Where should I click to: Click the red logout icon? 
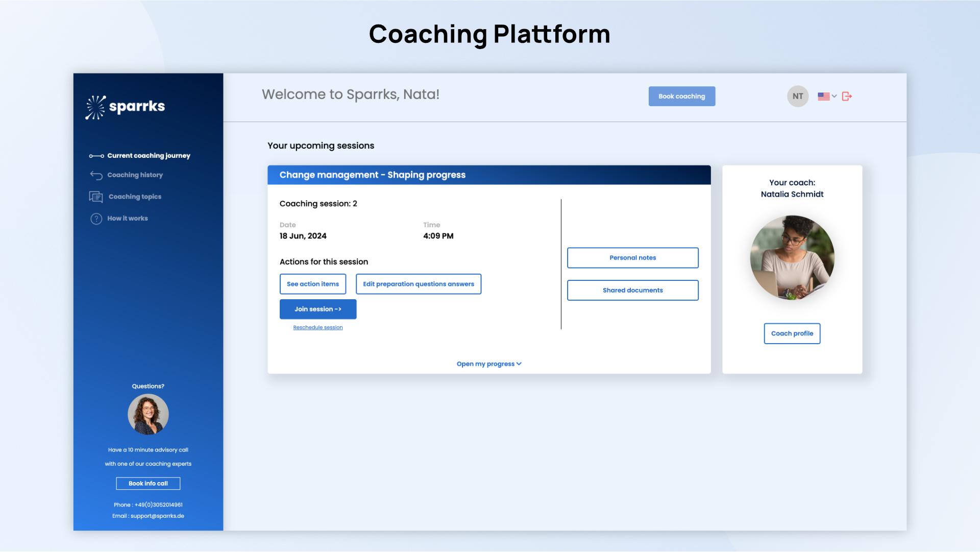(x=847, y=96)
